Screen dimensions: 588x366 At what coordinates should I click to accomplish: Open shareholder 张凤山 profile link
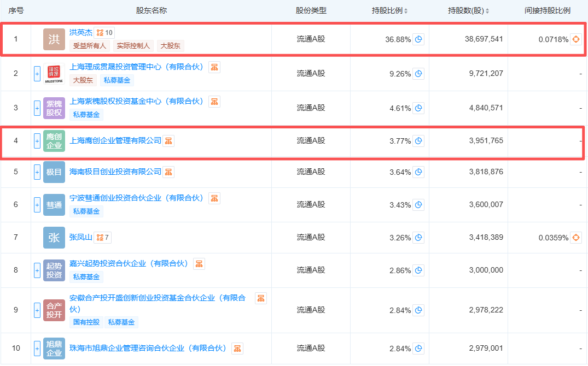80,238
